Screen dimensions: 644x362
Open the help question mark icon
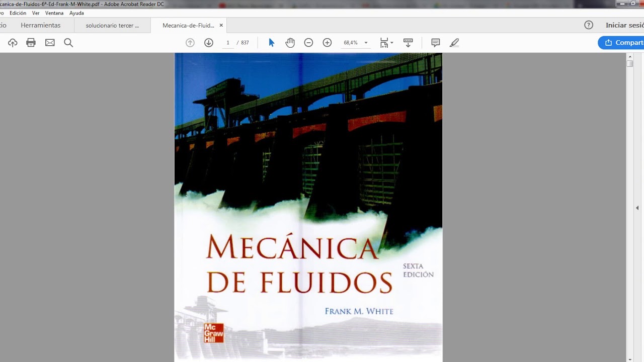tap(589, 25)
